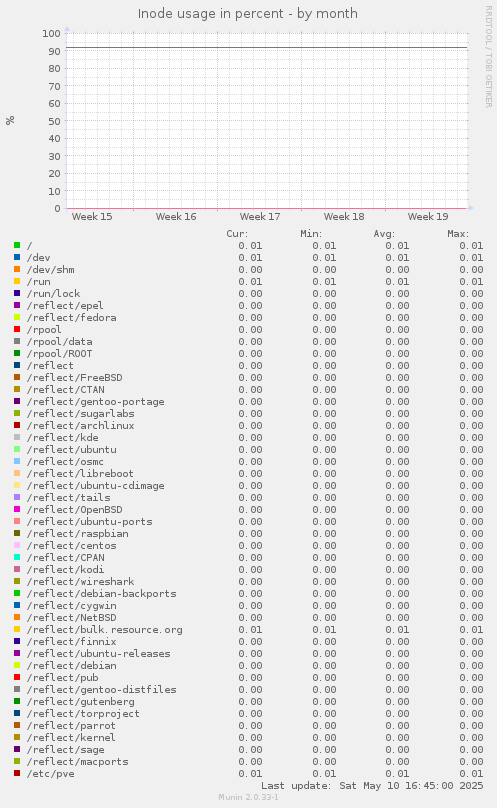The image size is (497, 808).
Task: Click the cyan swatch for /reflect/CPAN
Action: 17,557
